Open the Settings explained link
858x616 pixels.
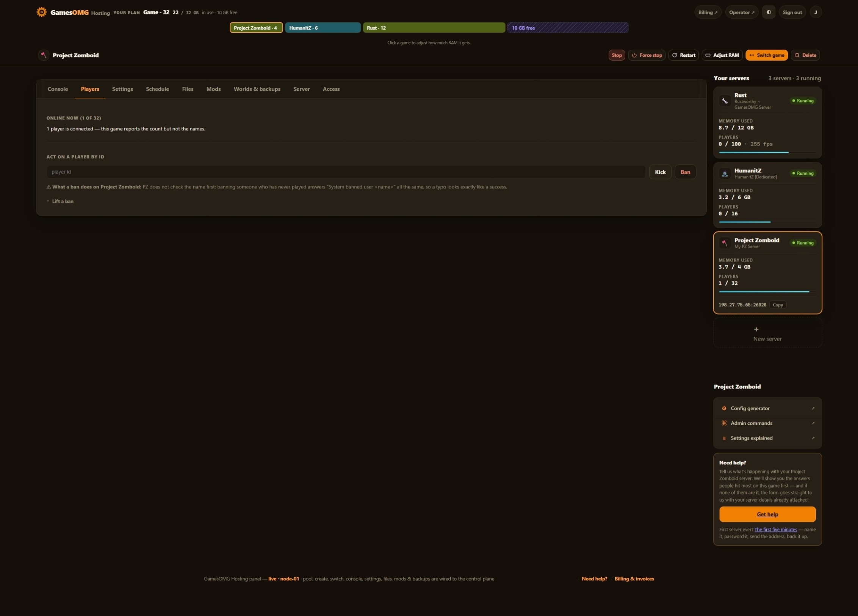coord(767,438)
